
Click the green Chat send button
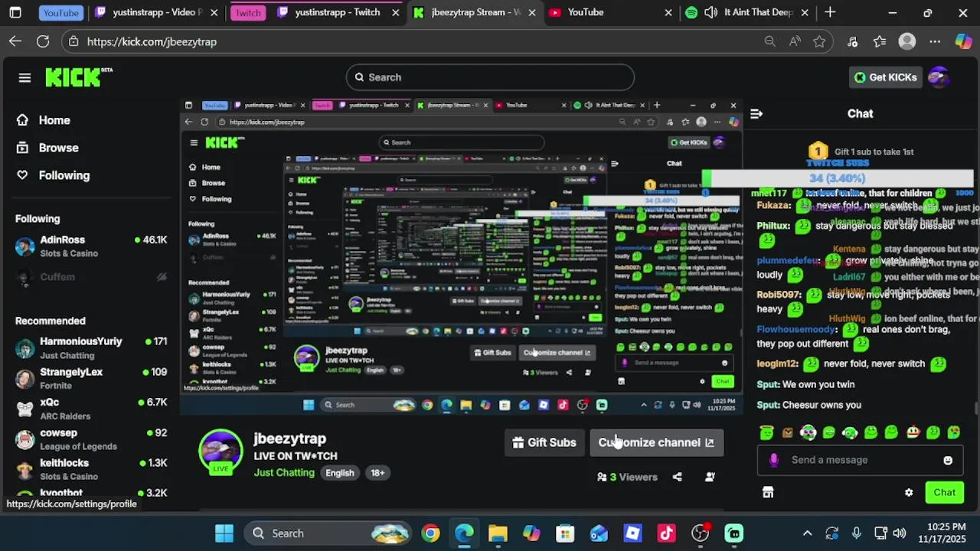944,493
